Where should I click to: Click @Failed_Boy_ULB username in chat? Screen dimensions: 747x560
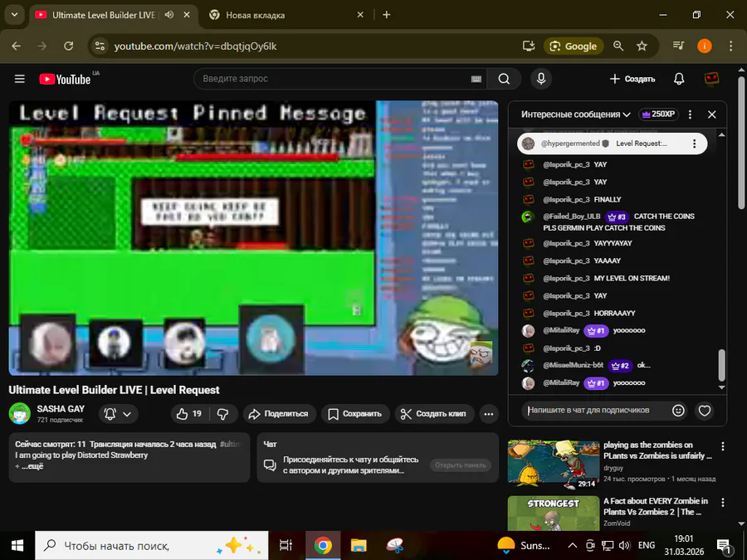pos(572,217)
